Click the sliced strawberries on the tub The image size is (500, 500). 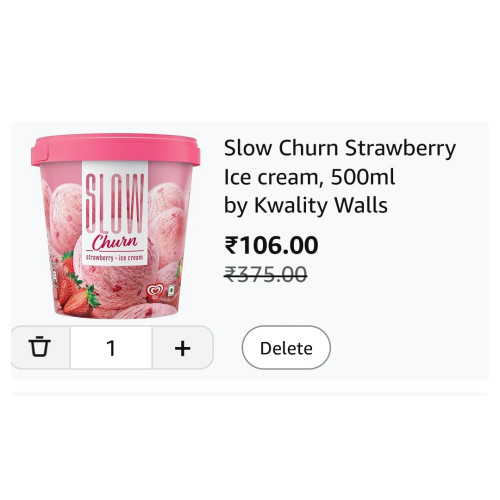pyautogui.click(x=78, y=289)
